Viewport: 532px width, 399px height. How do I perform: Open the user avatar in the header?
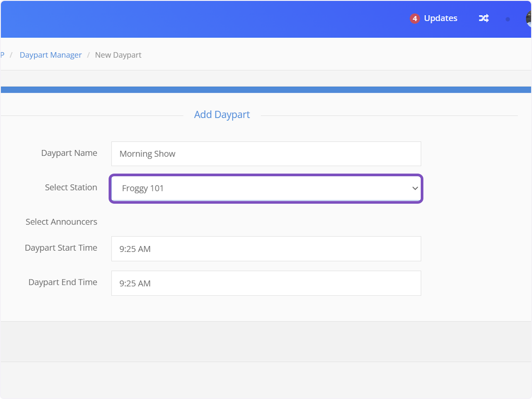(528, 19)
